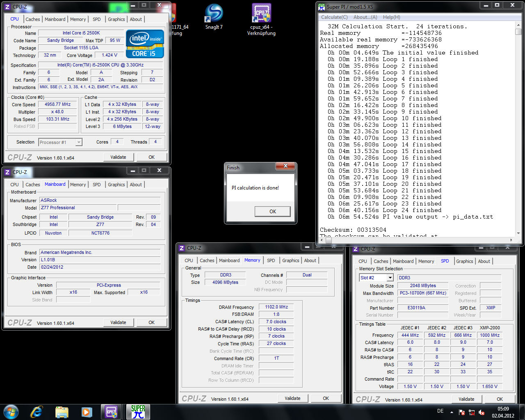This screenshot has height=420, width=525.
Task: Open About...(A) menu in Super PI
Action: [365, 17]
